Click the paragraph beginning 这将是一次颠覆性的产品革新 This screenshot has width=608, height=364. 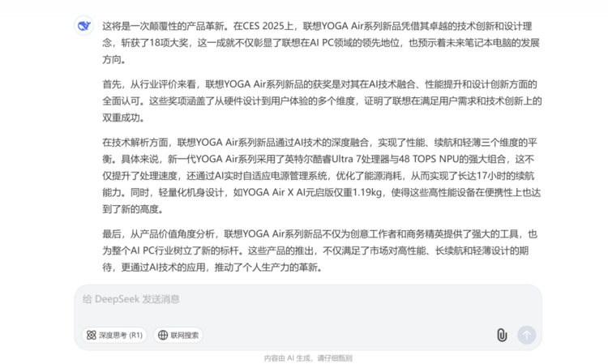pyautogui.click(x=321, y=43)
